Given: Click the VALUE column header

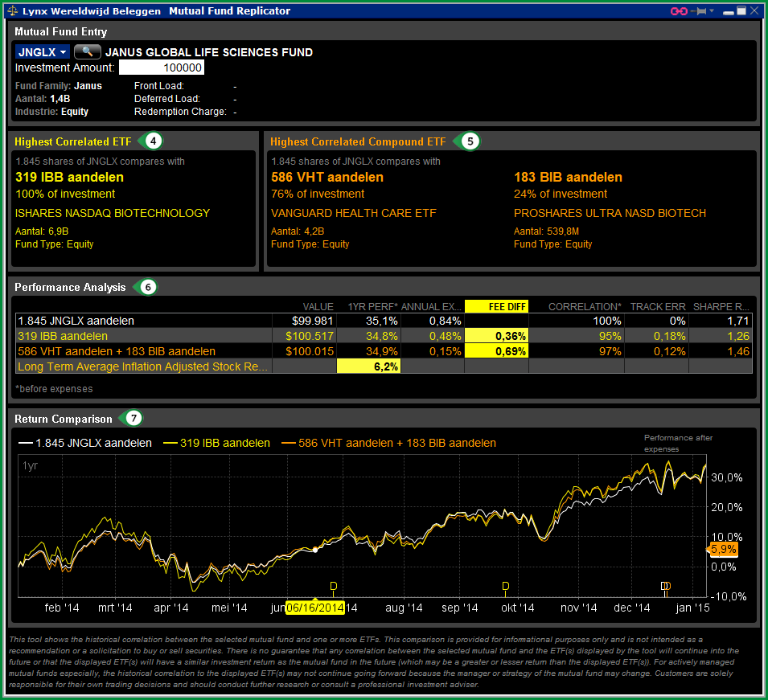Looking at the screenshot, I should click(x=318, y=307).
